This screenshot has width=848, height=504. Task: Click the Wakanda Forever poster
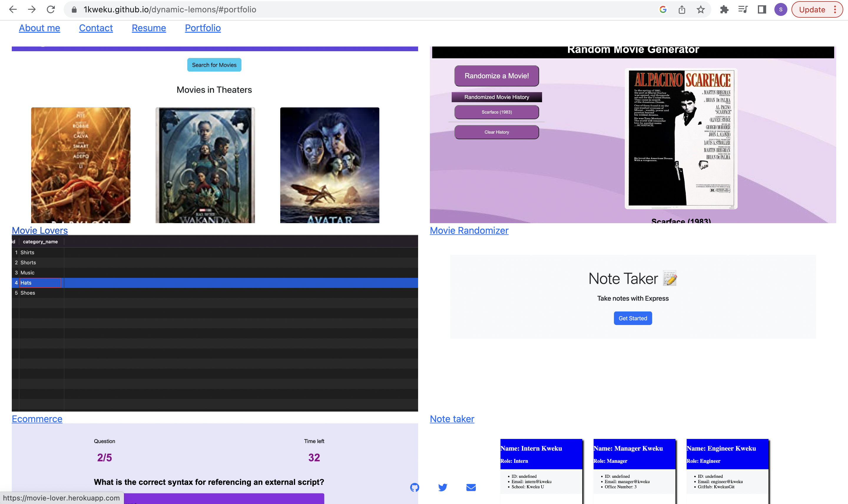point(205,165)
